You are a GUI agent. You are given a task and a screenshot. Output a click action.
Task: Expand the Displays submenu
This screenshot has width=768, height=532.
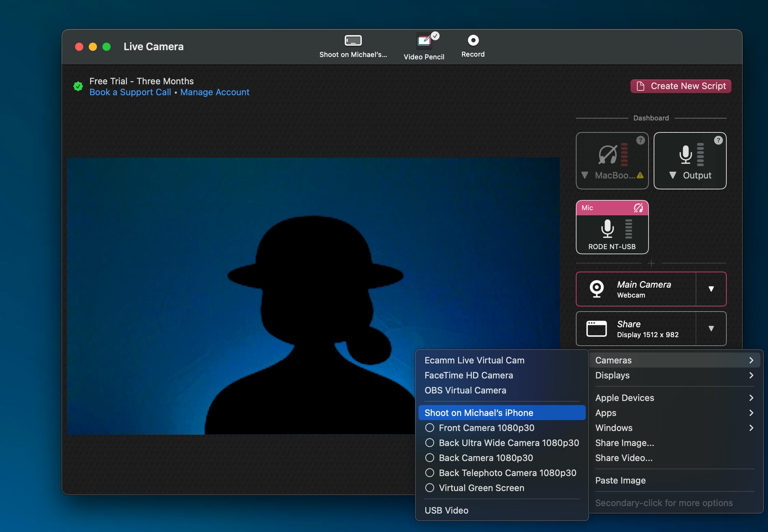coord(674,375)
